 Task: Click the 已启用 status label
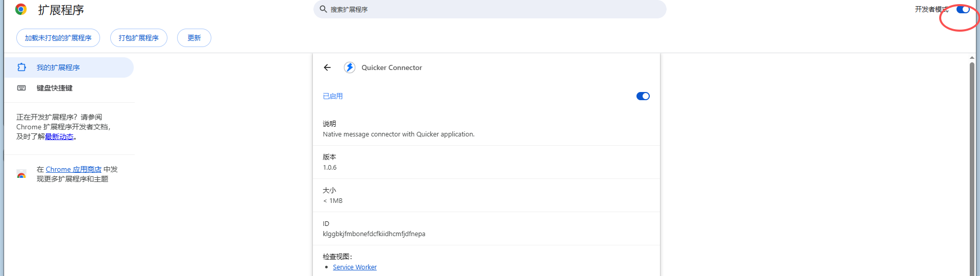click(x=333, y=96)
